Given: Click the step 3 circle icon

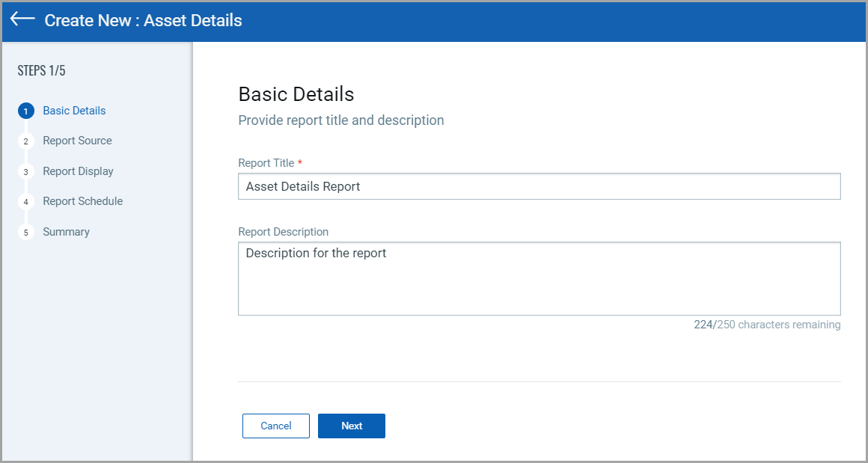Looking at the screenshot, I should pyautogui.click(x=26, y=172).
